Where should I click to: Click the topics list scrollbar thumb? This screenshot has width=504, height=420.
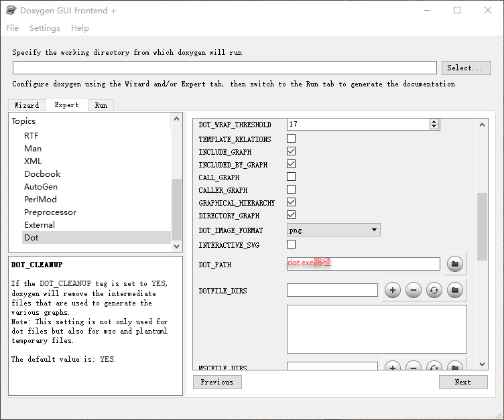click(x=176, y=210)
